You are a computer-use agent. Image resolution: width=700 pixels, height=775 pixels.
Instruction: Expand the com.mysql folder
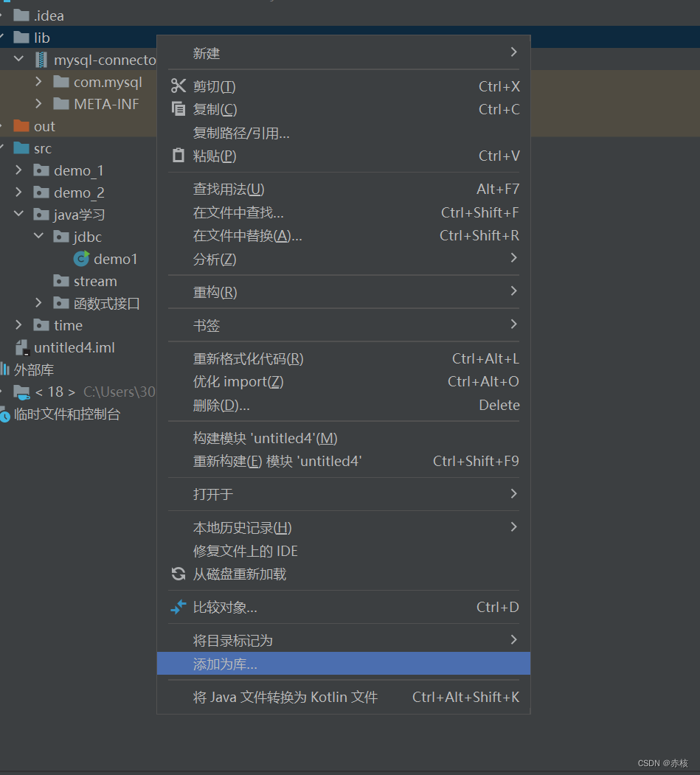click(38, 81)
